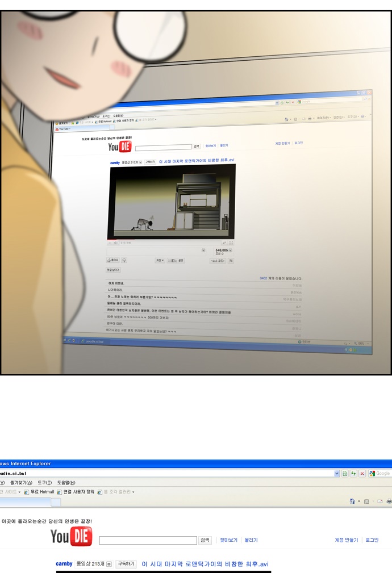The image size is (392, 573).
Task: Click 계정 만들기 on the monitor page
Action: pos(282,143)
